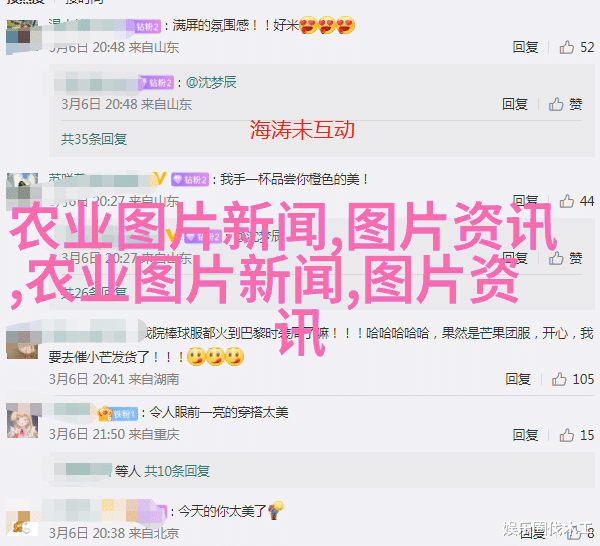Expand the 共10条回复 thread
This screenshot has width=600, height=546.
tap(177, 471)
